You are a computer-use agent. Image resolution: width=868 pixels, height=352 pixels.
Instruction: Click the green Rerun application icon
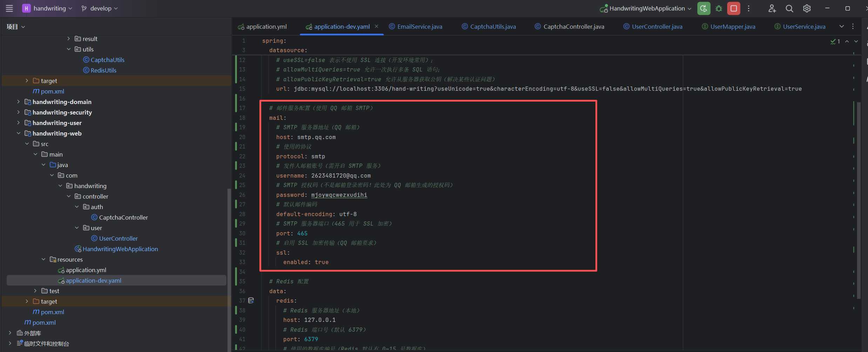click(x=704, y=8)
